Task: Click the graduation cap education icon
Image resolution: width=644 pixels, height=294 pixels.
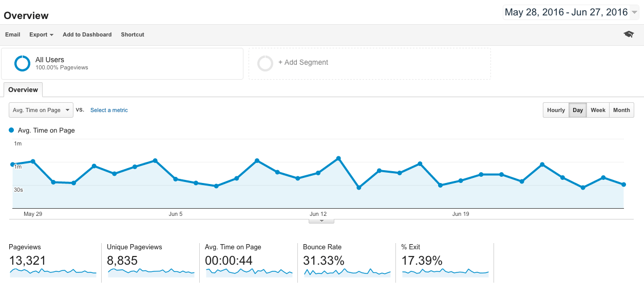Action: (629, 34)
